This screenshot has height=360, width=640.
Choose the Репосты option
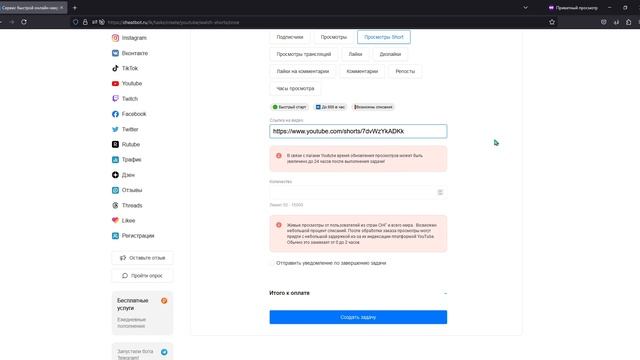pos(405,71)
